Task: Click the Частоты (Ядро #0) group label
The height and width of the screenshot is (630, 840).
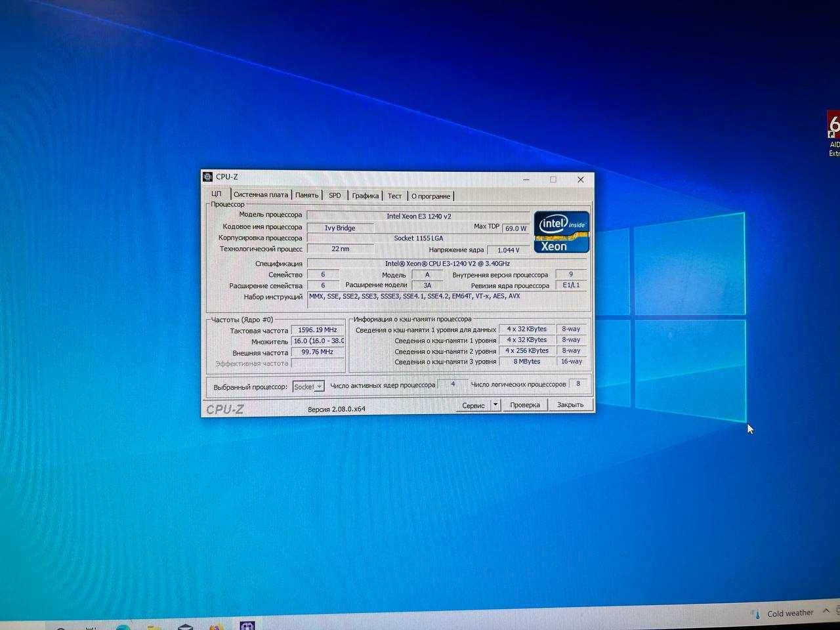Action: click(242, 320)
